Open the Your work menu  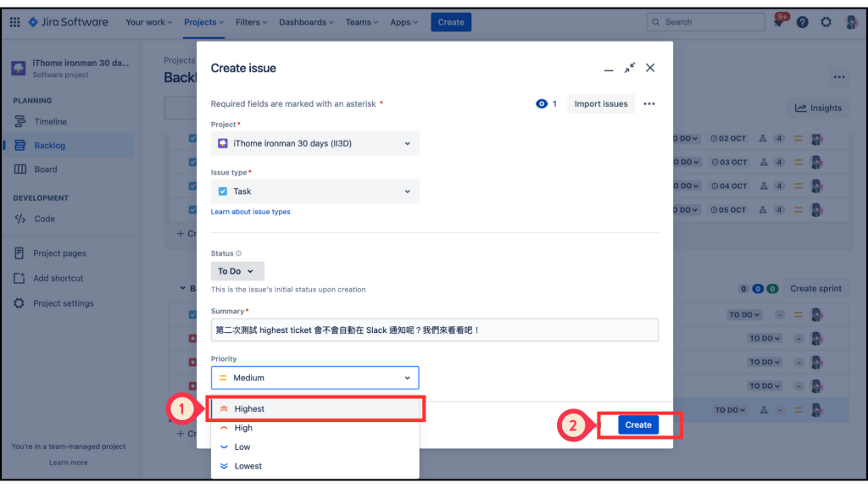pos(148,22)
